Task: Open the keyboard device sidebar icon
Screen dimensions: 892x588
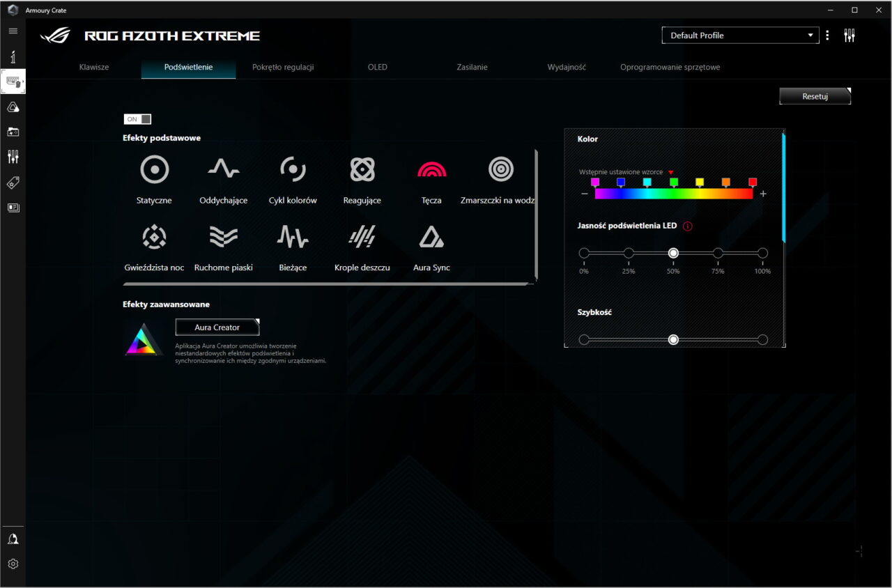Action: [x=13, y=82]
